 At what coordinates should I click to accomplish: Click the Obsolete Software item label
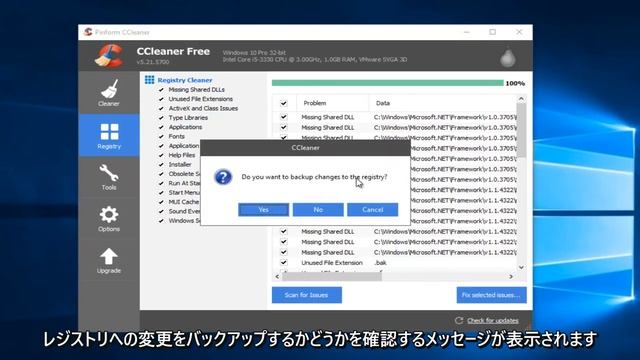[184, 174]
